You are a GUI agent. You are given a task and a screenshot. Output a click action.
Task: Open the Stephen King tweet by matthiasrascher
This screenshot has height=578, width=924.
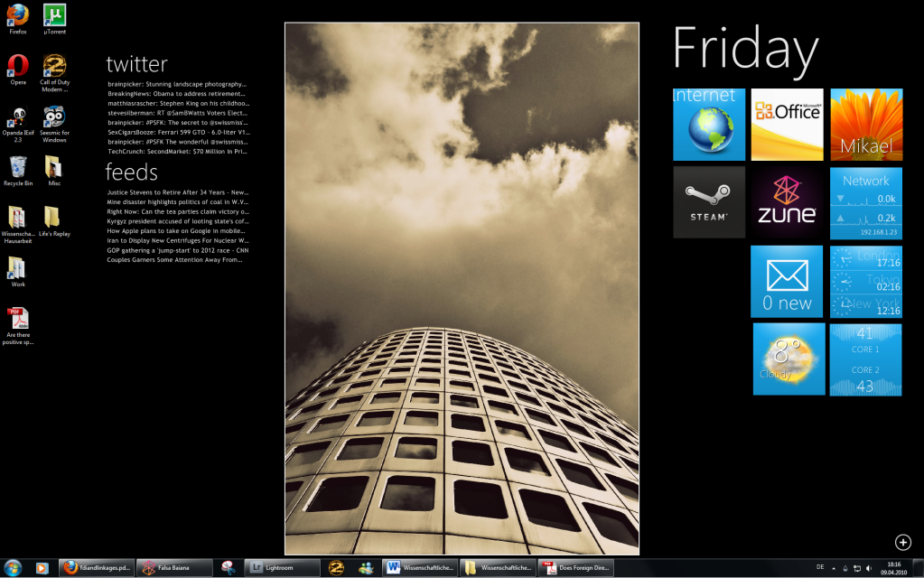(x=177, y=103)
